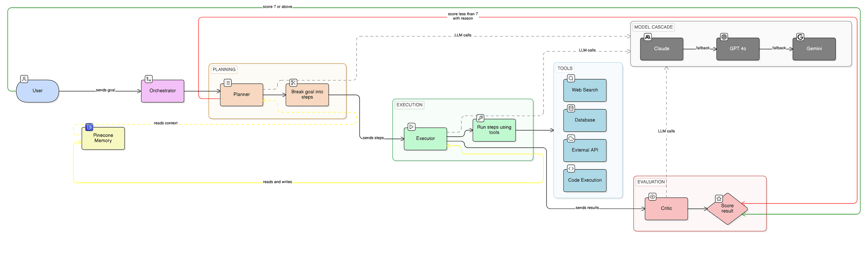
Task: Click the star icon on the Score result diamond
Action: [x=719, y=199]
